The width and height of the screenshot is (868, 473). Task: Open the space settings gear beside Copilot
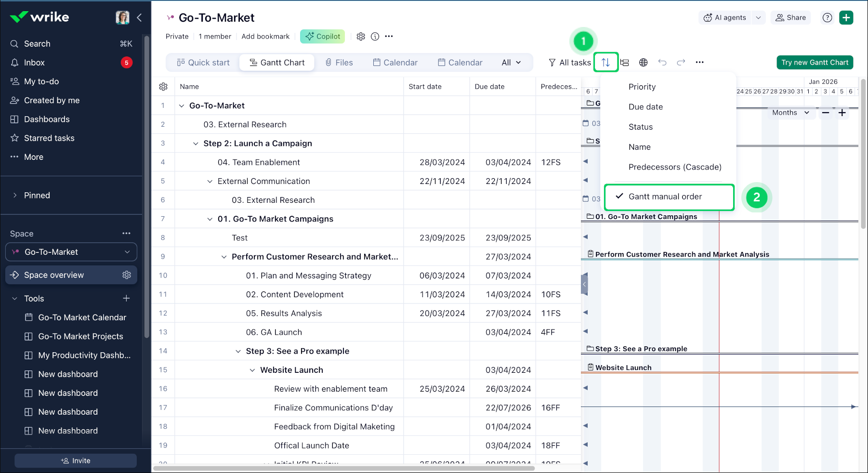click(361, 37)
